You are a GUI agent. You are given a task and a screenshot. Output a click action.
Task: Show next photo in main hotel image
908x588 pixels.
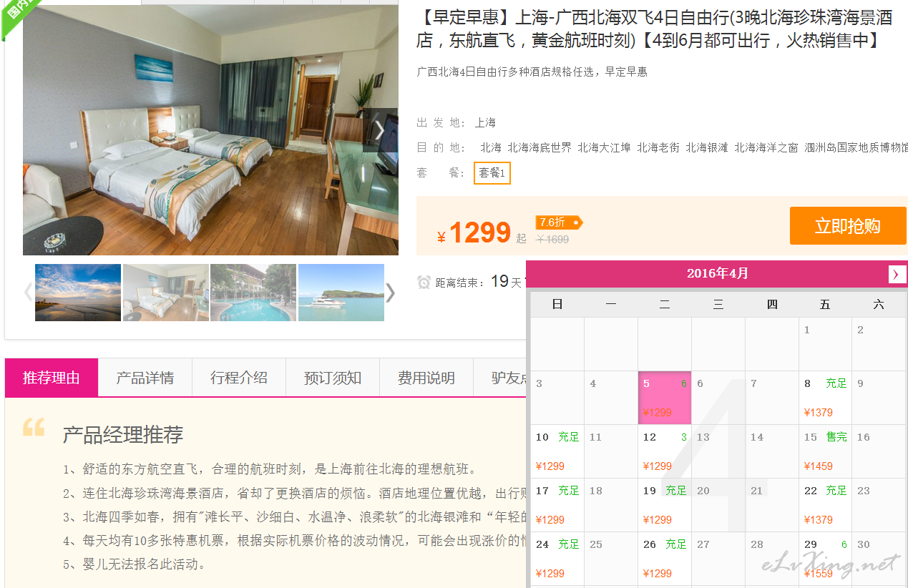click(x=380, y=130)
